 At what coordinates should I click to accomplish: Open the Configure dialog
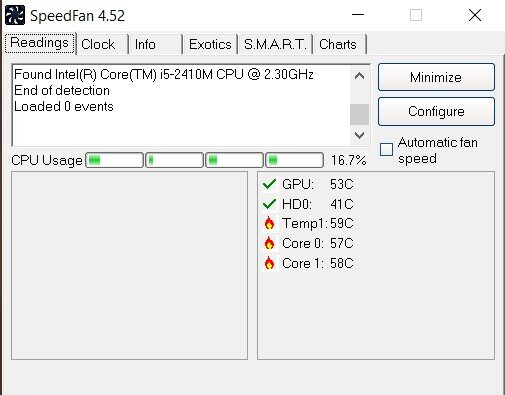click(436, 112)
